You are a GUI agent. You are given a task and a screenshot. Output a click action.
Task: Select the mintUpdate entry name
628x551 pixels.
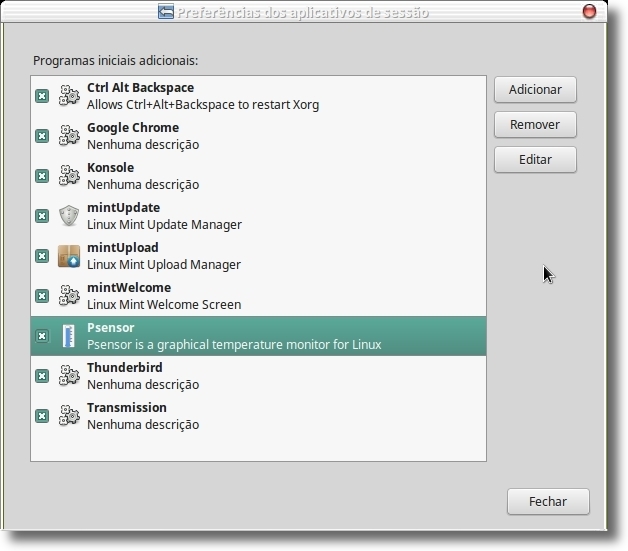[x=123, y=207]
